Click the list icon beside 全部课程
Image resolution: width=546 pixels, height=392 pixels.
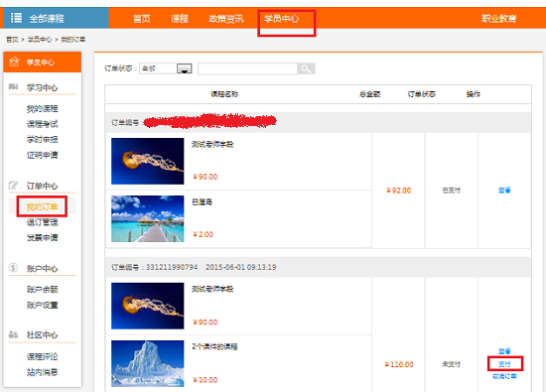(x=16, y=18)
